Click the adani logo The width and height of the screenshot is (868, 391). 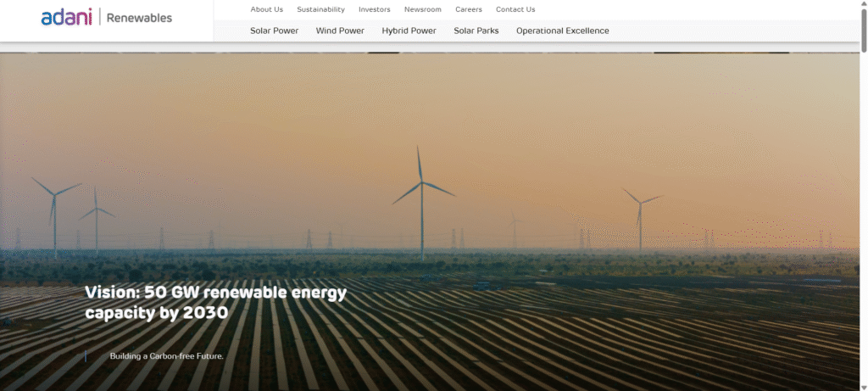tap(66, 17)
